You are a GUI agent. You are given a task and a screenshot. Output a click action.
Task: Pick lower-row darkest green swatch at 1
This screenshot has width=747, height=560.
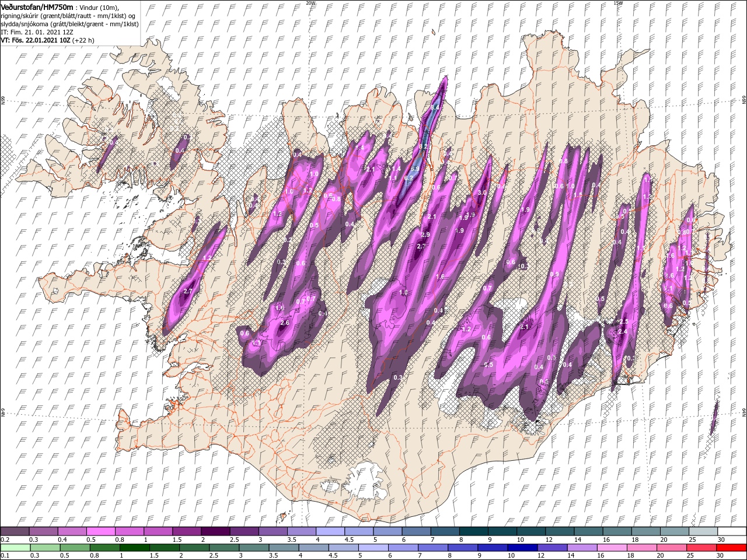135,548
